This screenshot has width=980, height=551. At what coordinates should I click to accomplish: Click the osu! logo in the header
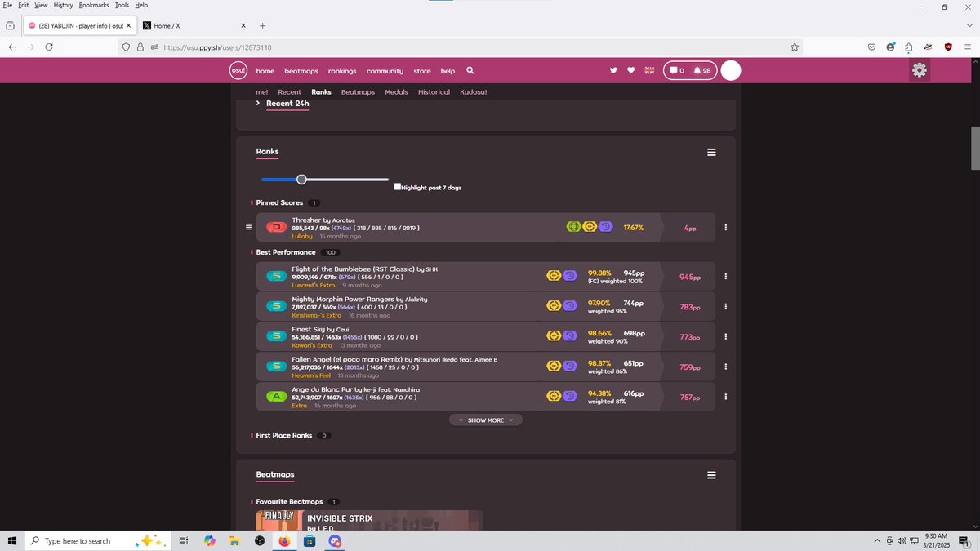[x=238, y=70]
